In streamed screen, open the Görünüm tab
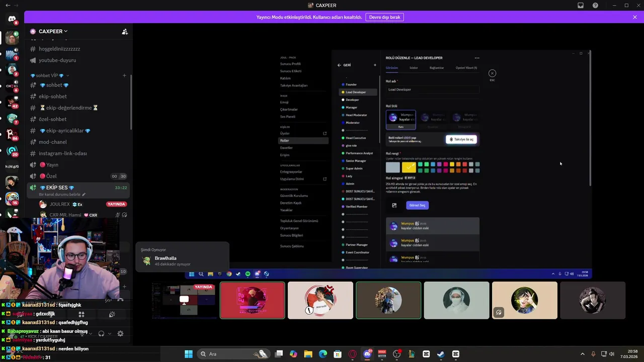644x362 pixels. (x=391, y=68)
